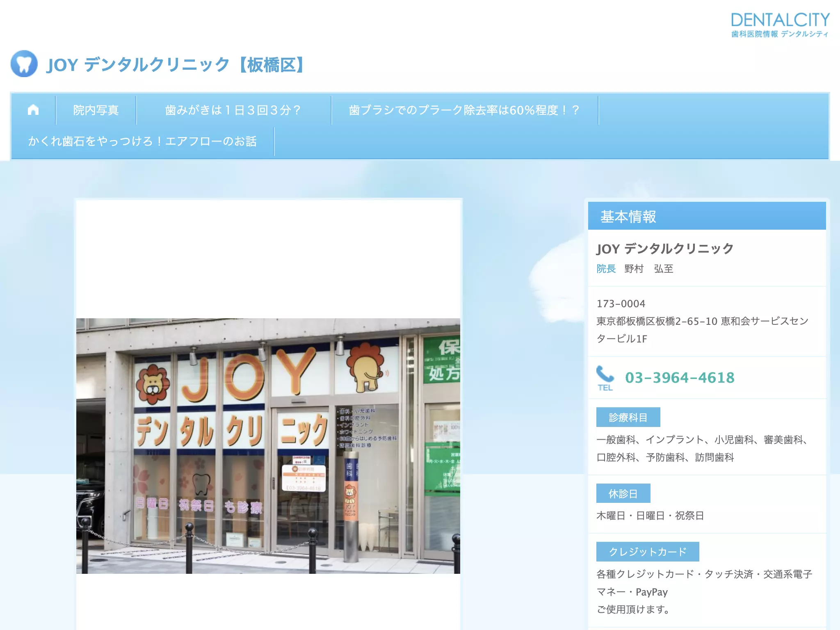Click the telephone TEL icon
Screen dimensions: 840x630
pos(605,378)
